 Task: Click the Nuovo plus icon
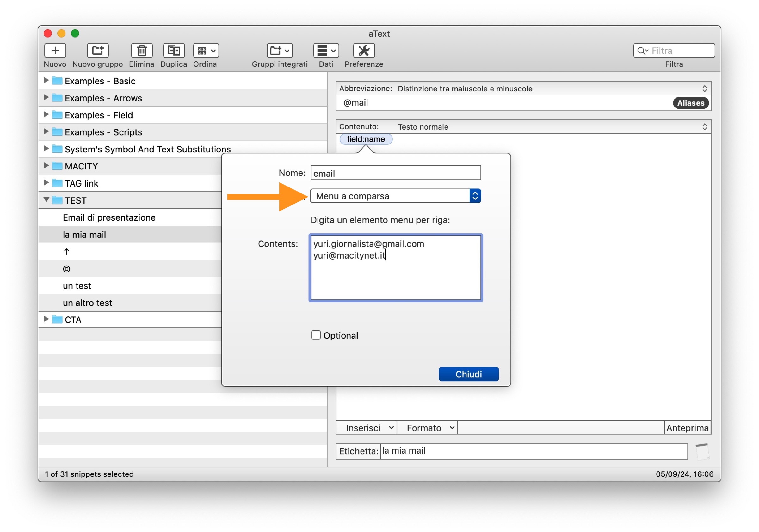[55, 51]
